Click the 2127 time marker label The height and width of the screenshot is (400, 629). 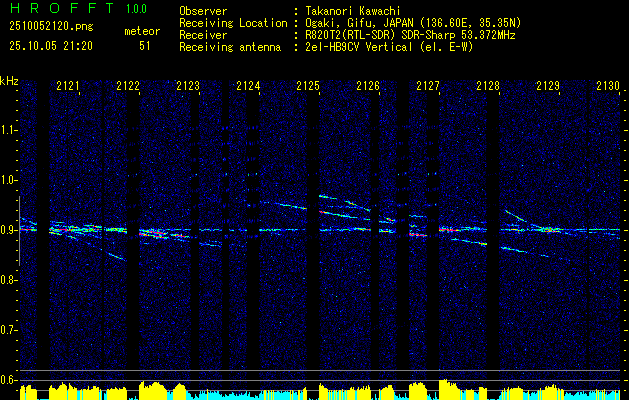(x=428, y=85)
